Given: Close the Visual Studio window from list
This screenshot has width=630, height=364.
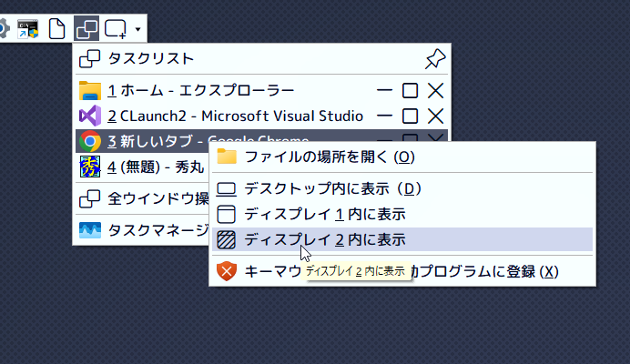Looking at the screenshot, I should pos(435,116).
